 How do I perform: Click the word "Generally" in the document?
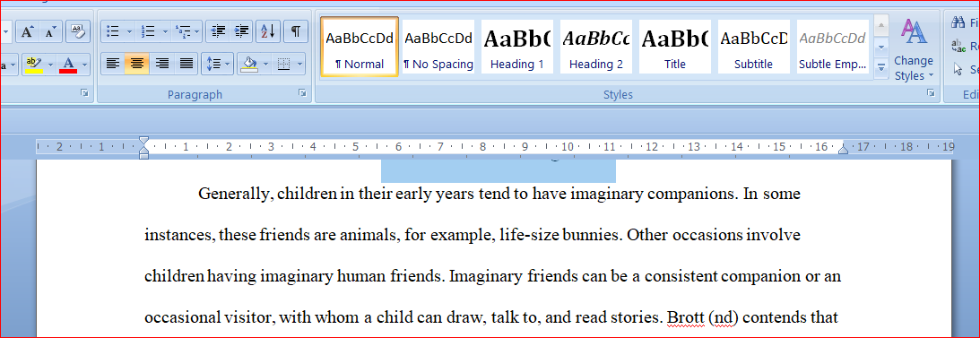(235, 195)
